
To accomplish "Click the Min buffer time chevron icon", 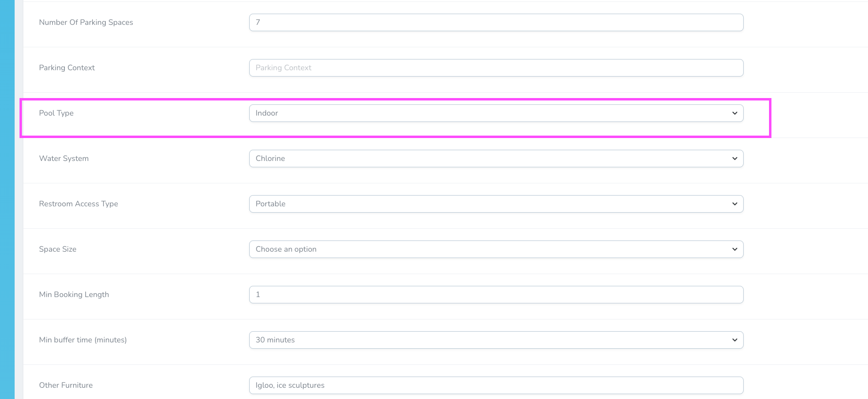I will tap(734, 339).
